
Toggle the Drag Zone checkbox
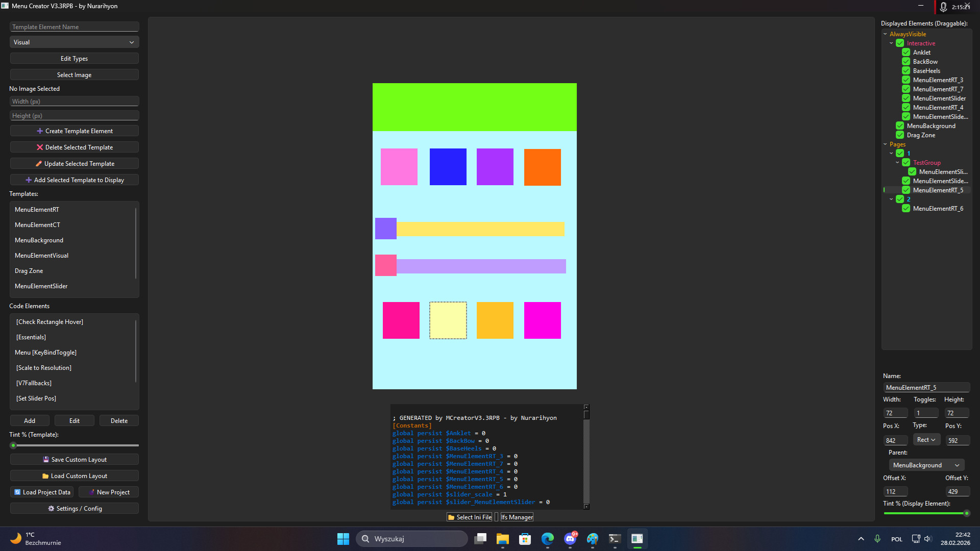[x=900, y=135]
